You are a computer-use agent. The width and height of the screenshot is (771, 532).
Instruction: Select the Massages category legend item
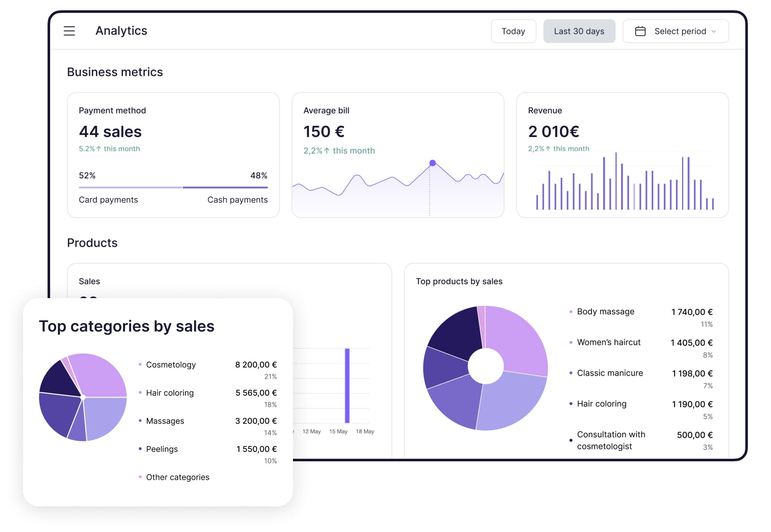(165, 421)
